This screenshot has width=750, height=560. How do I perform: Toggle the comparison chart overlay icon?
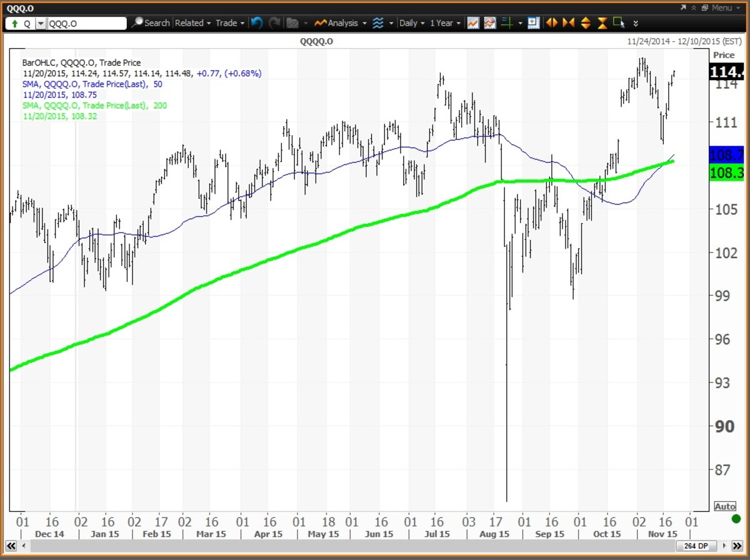pos(490,23)
